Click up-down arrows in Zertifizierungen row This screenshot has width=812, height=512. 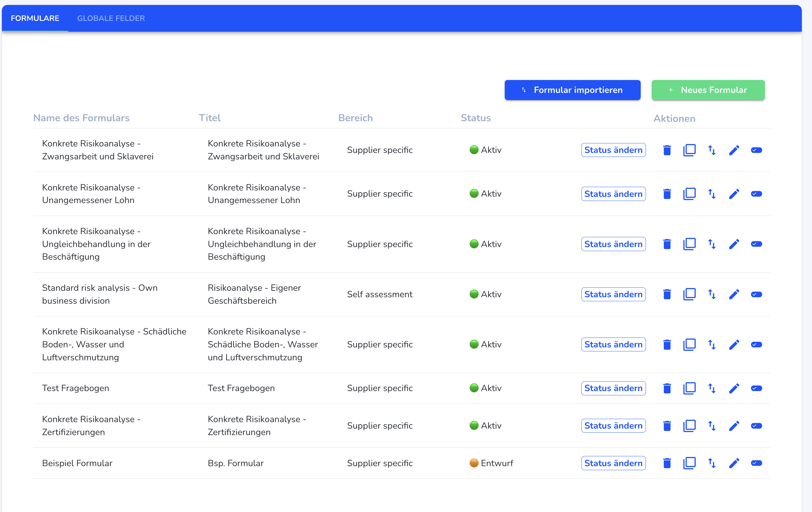tap(711, 426)
